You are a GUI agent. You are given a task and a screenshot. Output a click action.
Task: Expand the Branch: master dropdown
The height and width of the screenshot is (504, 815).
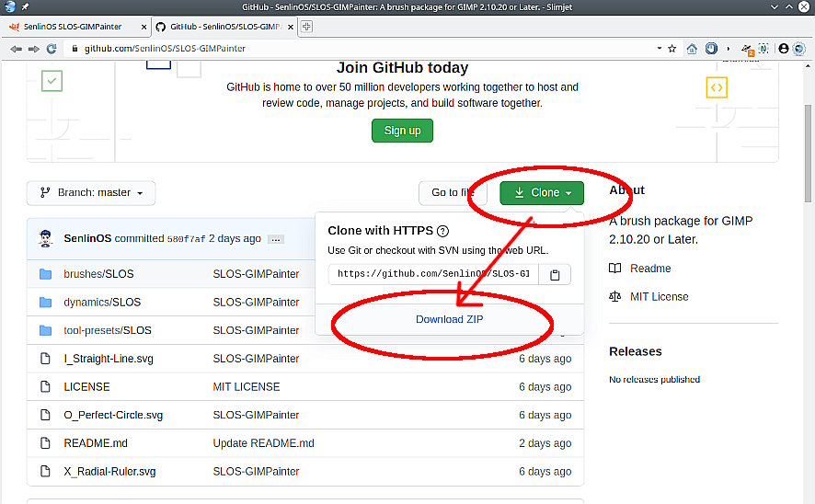click(x=91, y=193)
